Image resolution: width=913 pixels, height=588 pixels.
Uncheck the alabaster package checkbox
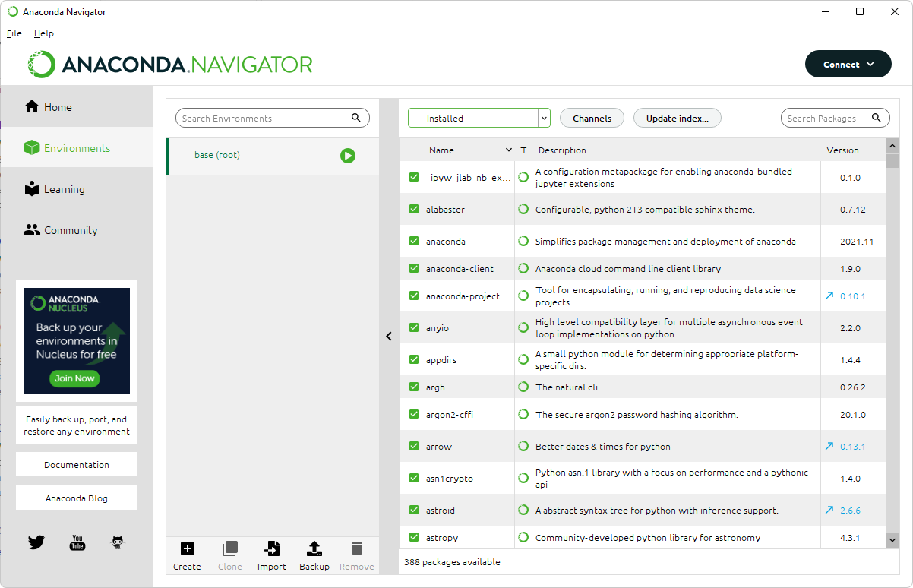coord(414,210)
